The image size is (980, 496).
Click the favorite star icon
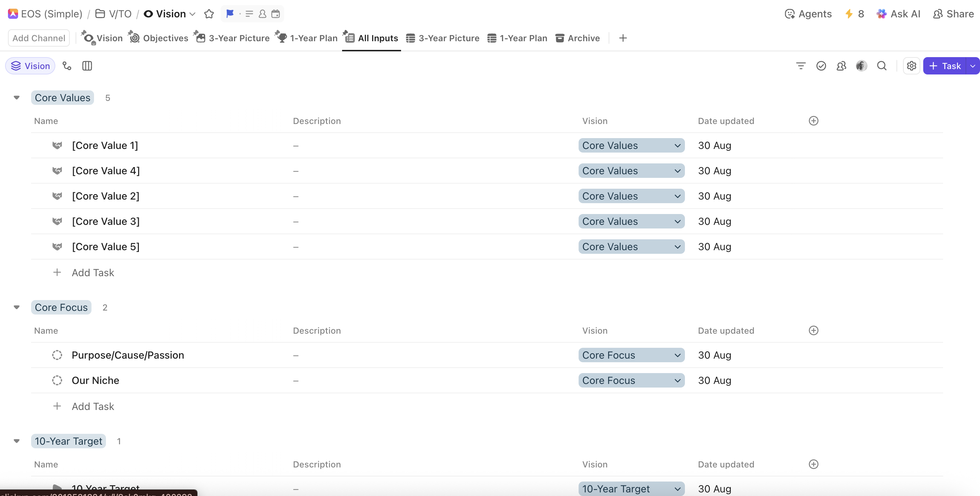pyautogui.click(x=209, y=14)
